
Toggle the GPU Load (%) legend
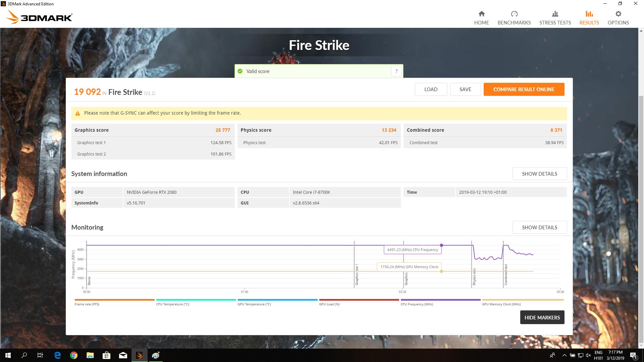tap(359, 302)
